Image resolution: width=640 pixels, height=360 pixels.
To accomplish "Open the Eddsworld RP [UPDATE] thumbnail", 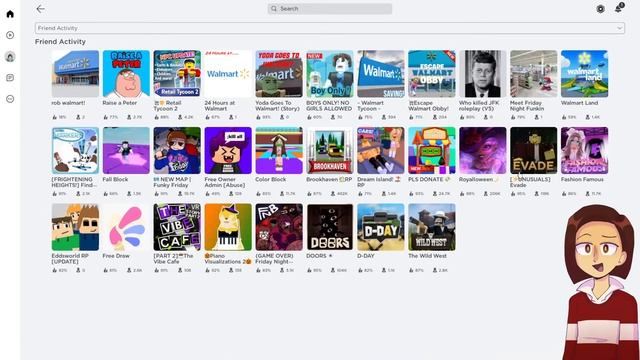I will click(75, 227).
